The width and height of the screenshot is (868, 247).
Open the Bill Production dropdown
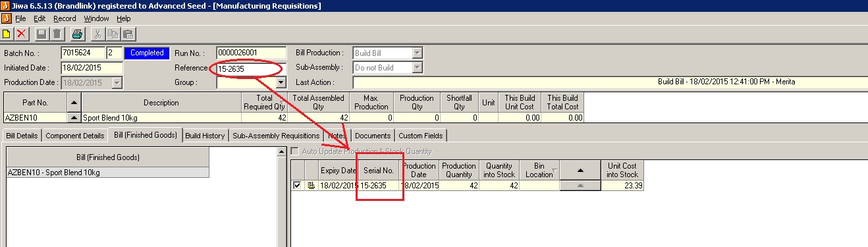417,53
